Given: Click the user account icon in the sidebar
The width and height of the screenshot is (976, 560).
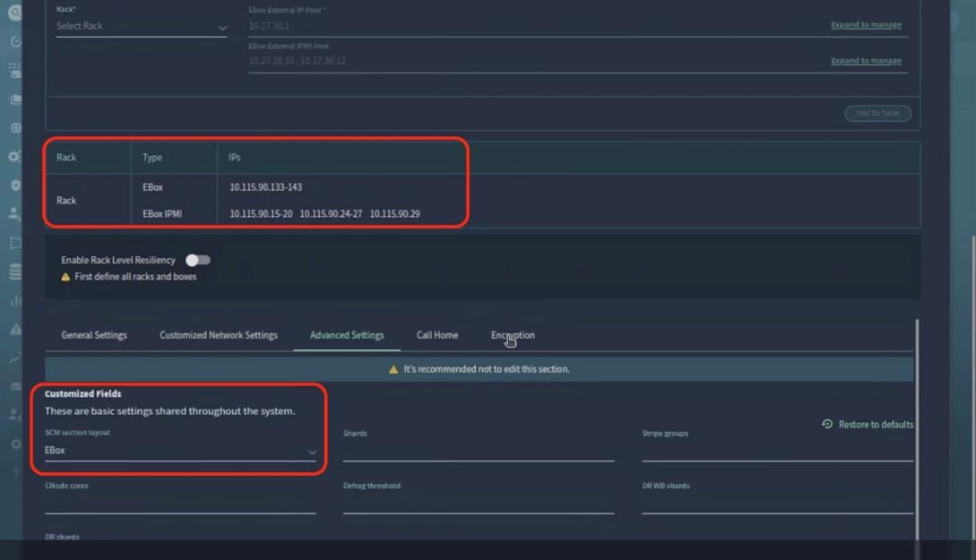Looking at the screenshot, I should click(13, 212).
